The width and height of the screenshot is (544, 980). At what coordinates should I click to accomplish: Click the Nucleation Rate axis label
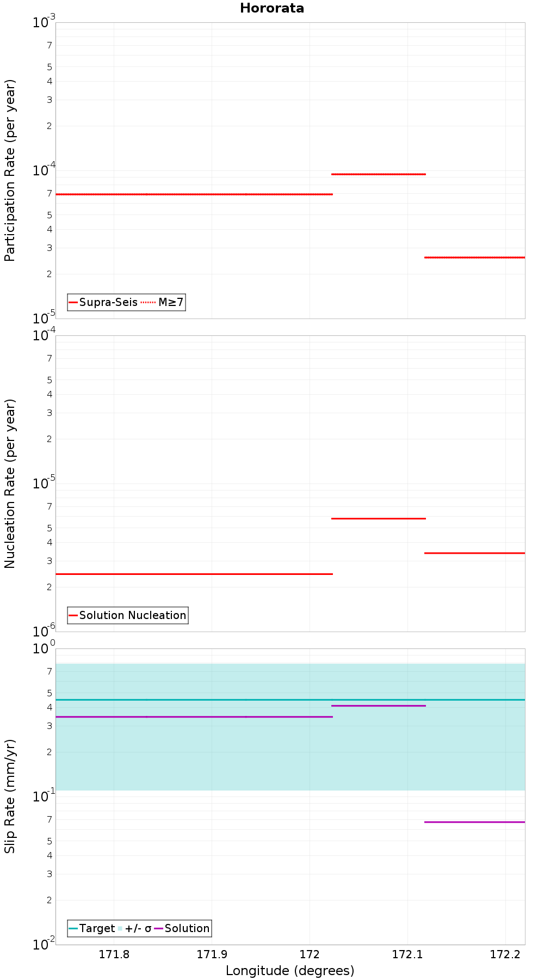pyautogui.click(x=10, y=483)
